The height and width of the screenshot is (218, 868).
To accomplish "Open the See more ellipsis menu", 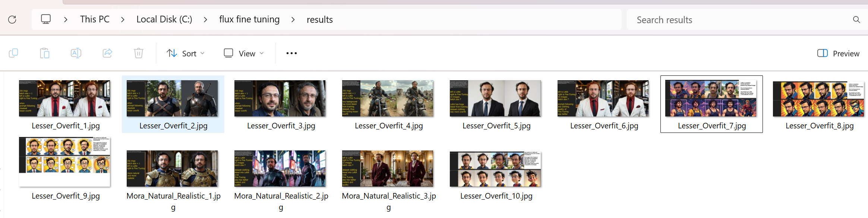I will [291, 53].
